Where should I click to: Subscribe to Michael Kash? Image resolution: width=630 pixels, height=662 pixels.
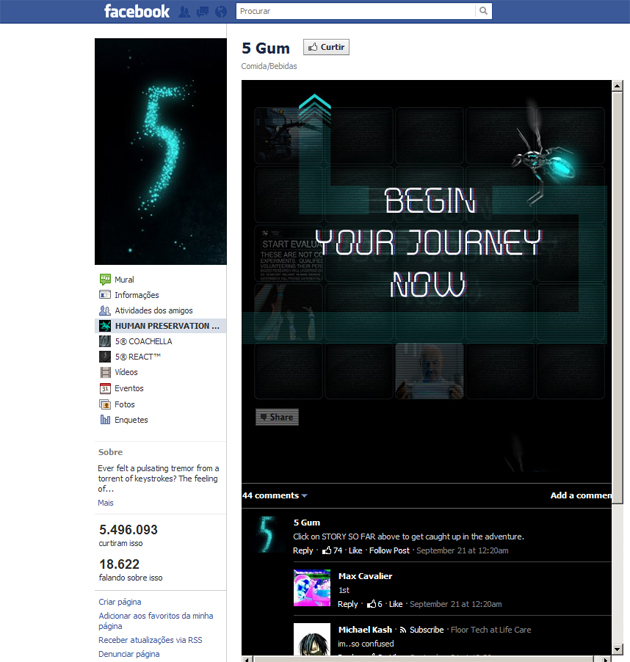coord(426,630)
